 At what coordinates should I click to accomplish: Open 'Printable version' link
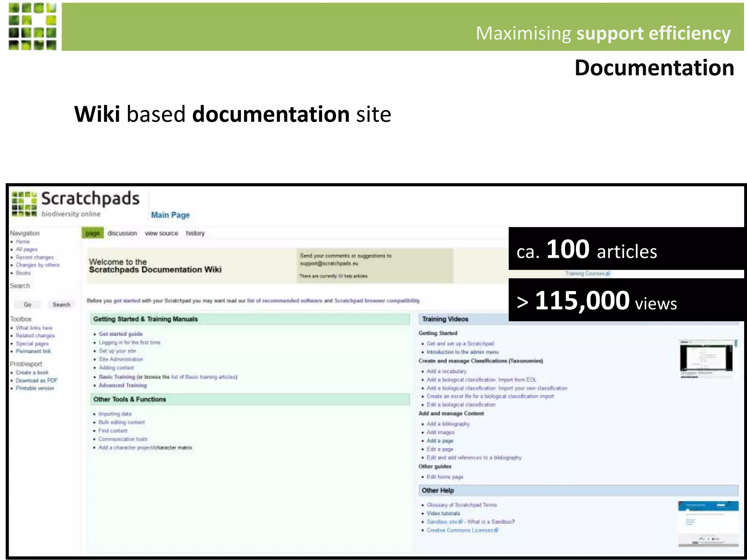click(x=35, y=388)
